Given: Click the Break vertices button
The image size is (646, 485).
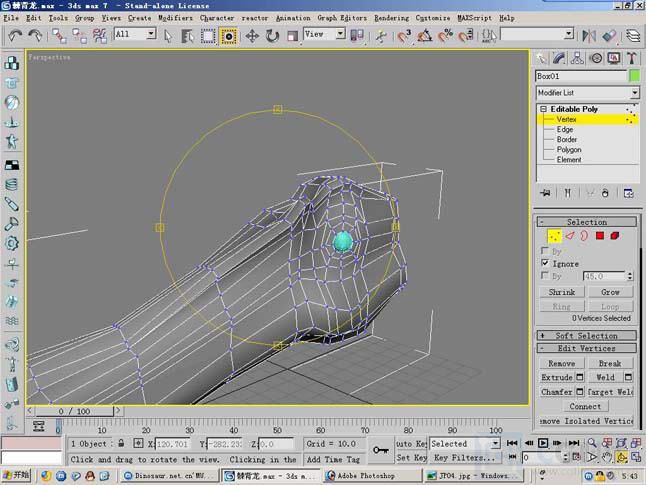Looking at the screenshot, I should [x=610, y=363].
